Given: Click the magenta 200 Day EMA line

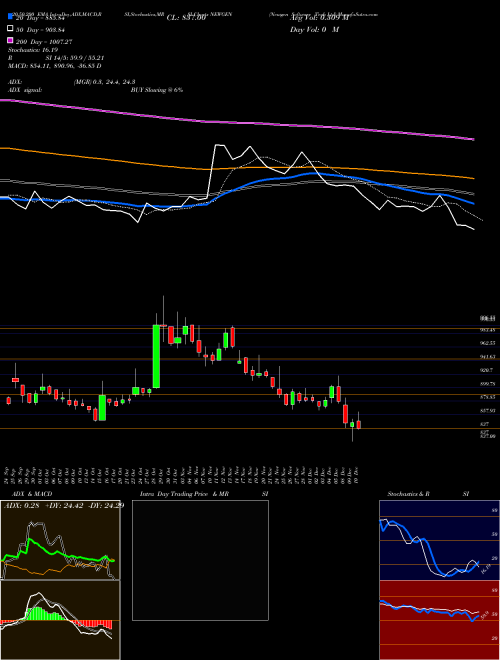Looking at the screenshot, I should tap(237, 122).
